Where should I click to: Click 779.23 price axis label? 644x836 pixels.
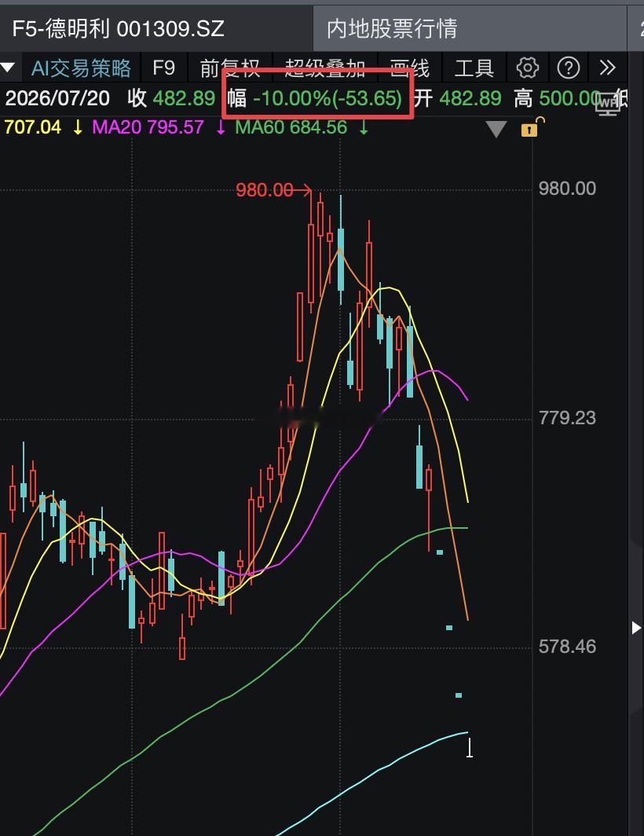(x=567, y=417)
